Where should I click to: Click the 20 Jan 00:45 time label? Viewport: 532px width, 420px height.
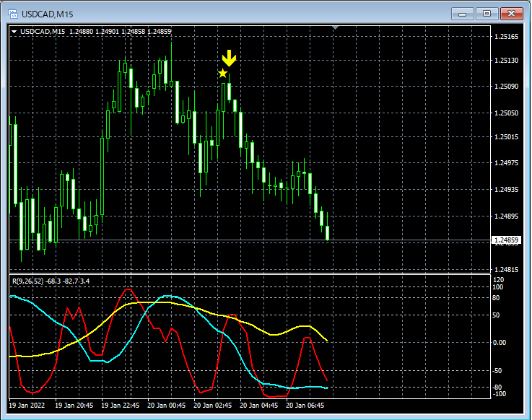pyautogui.click(x=166, y=406)
